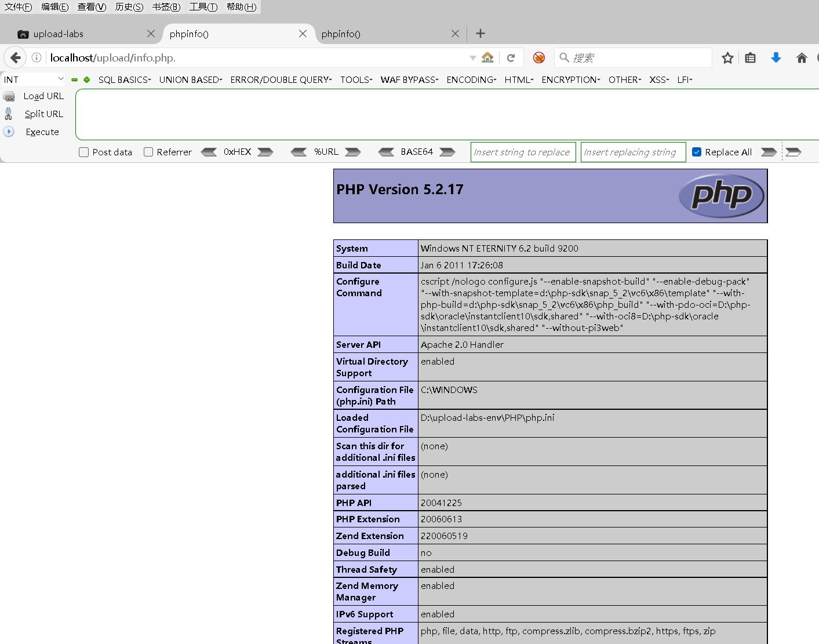Bookmark this page with the star icon
Image resolution: width=819 pixels, height=644 pixels.
pos(727,57)
